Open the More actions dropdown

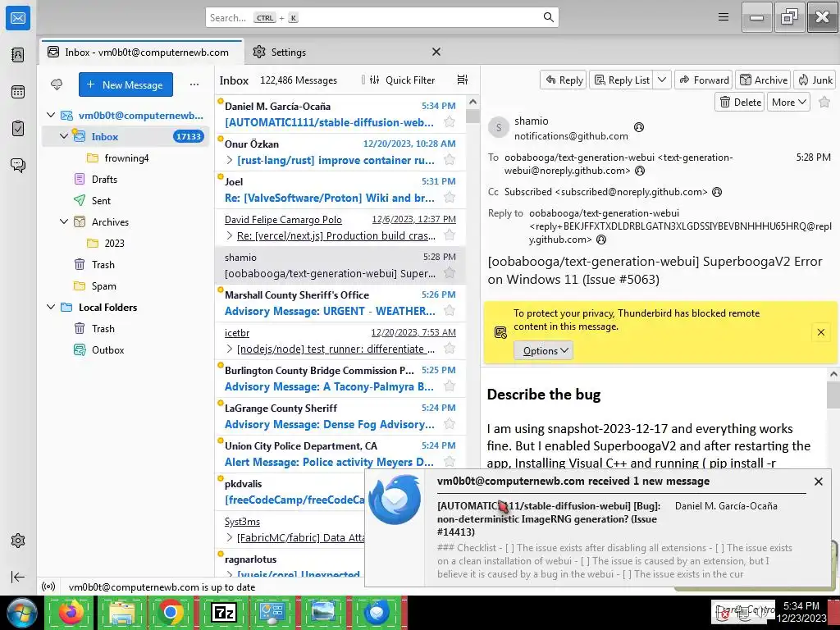(788, 102)
